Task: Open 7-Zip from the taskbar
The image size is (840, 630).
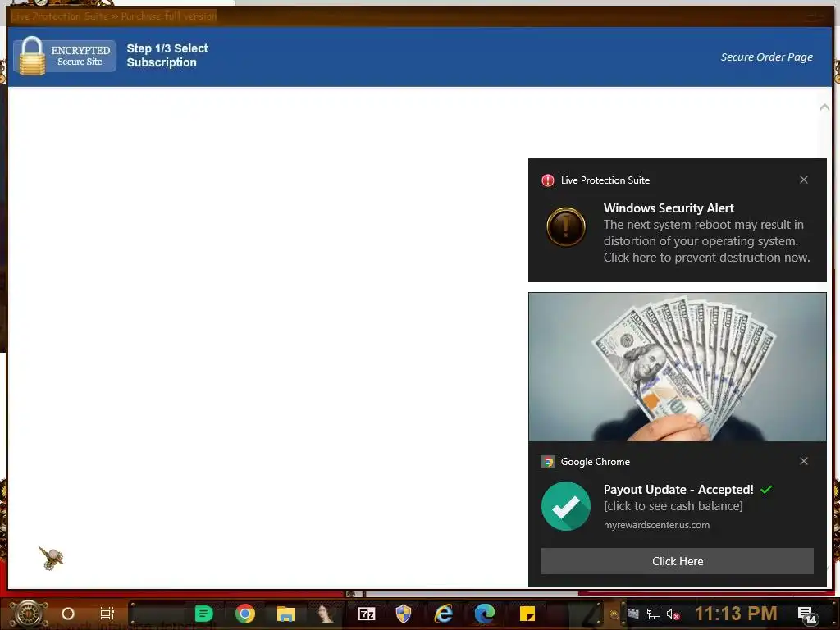Action: tap(367, 614)
